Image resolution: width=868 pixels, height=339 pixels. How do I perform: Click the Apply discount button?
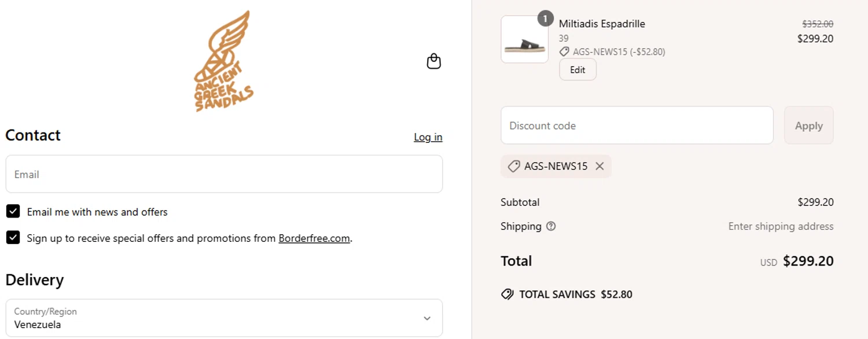[x=808, y=125]
